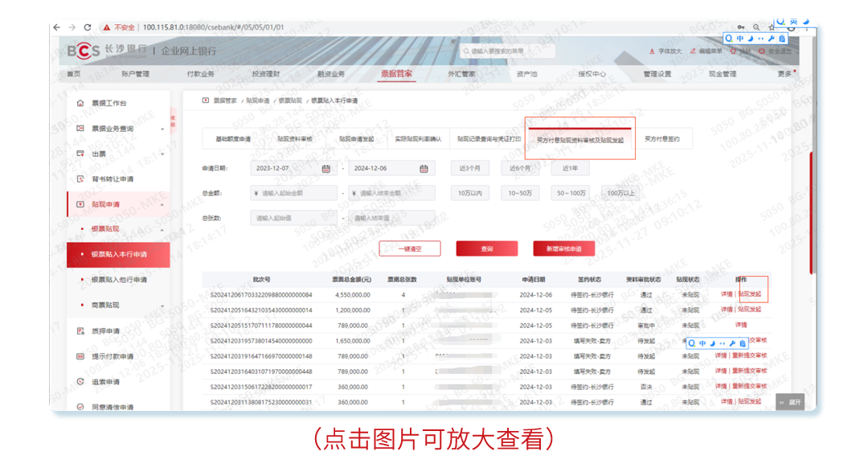
Task: Click the top menu search field
Action: point(508,51)
